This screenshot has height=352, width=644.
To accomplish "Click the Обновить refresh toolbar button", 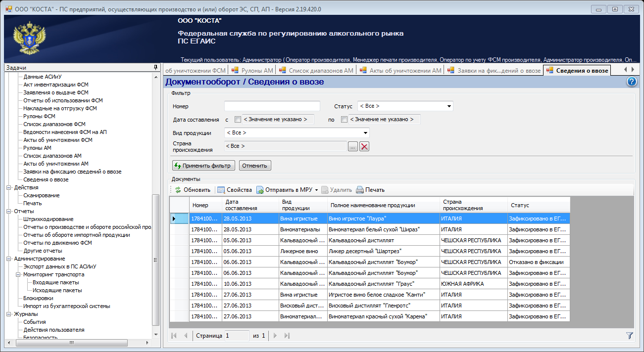I will coord(192,190).
